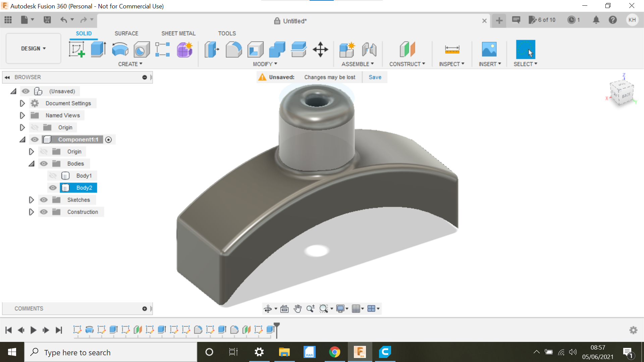Open the Measure tool under Inspect
This screenshot has height=362, width=644.
[x=452, y=49]
